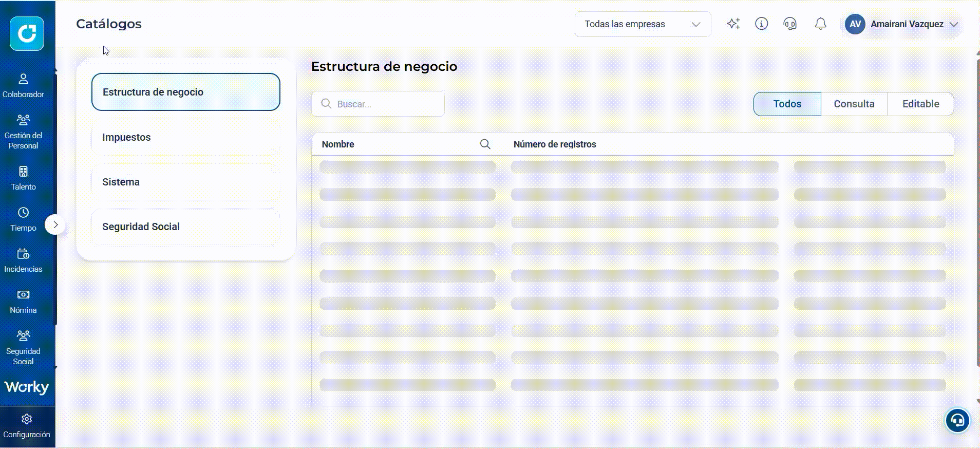This screenshot has width=980, height=449.
Task: Open the Amairani Vazquez user menu
Action: 902,24
